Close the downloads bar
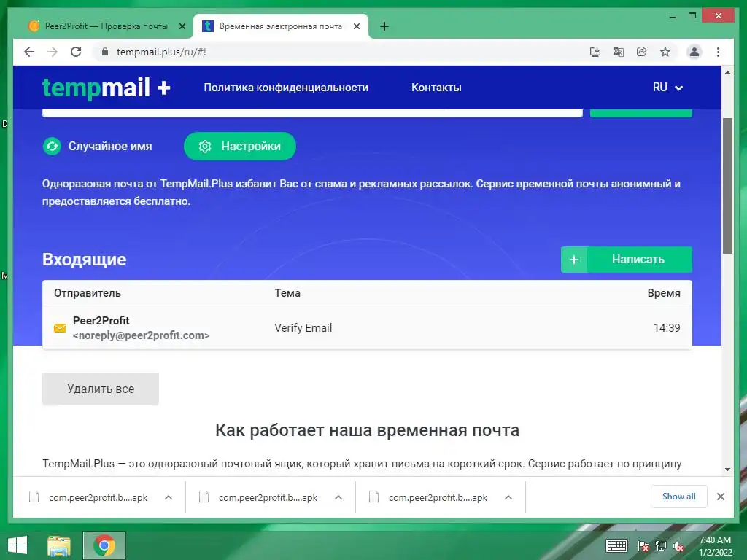Screen dimensions: 747x560 (x=720, y=497)
